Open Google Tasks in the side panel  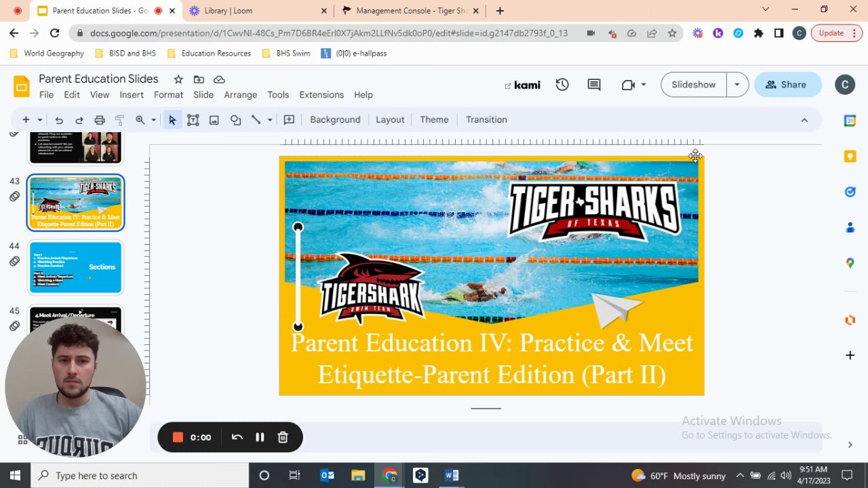[850, 192]
